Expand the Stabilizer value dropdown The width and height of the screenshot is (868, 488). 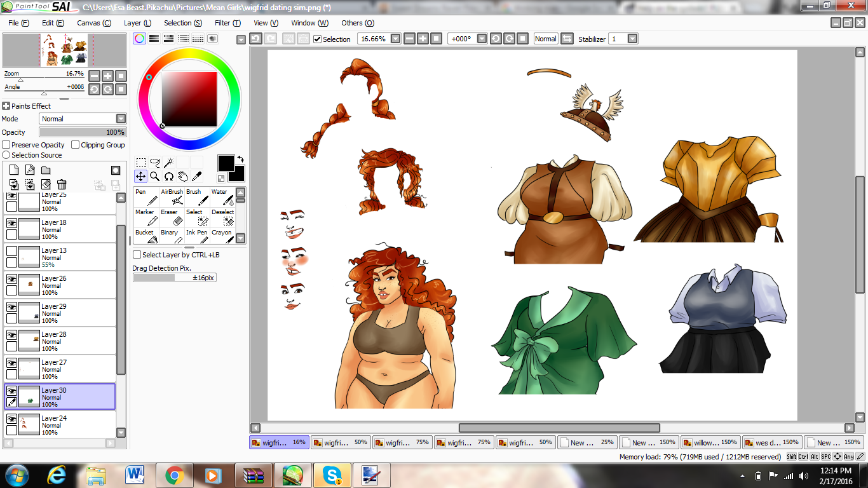(632, 39)
